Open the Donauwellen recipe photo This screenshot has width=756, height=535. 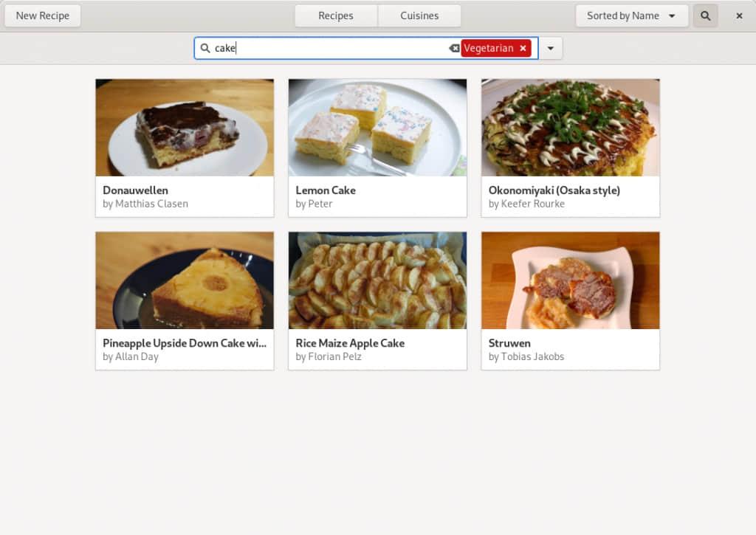[185, 128]
